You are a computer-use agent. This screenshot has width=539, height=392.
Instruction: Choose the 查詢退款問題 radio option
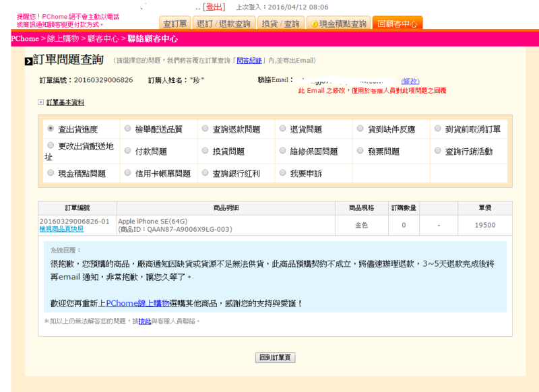pos(205,129)
